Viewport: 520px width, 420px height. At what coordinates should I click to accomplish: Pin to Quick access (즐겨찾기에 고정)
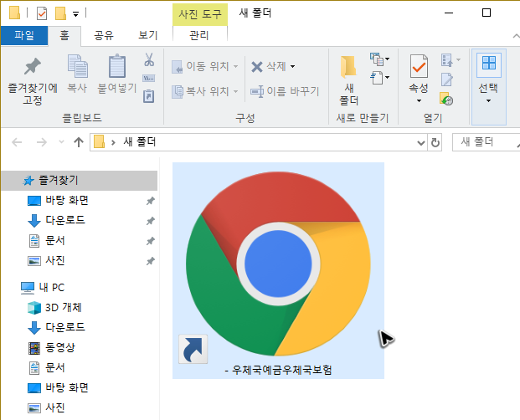coord(33,81)
